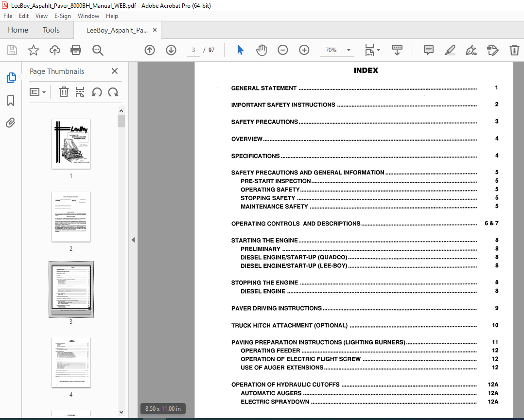Expand the page fit options arrow

(378, 50)
